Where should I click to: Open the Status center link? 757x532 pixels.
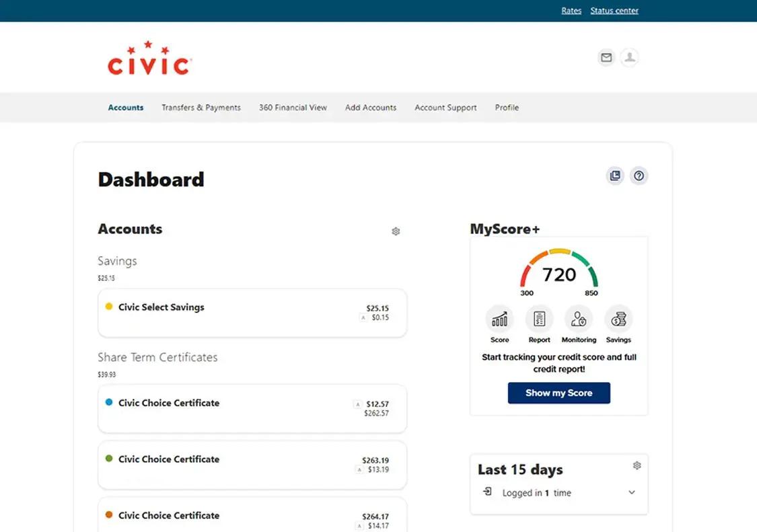click(x=614, y=10)
